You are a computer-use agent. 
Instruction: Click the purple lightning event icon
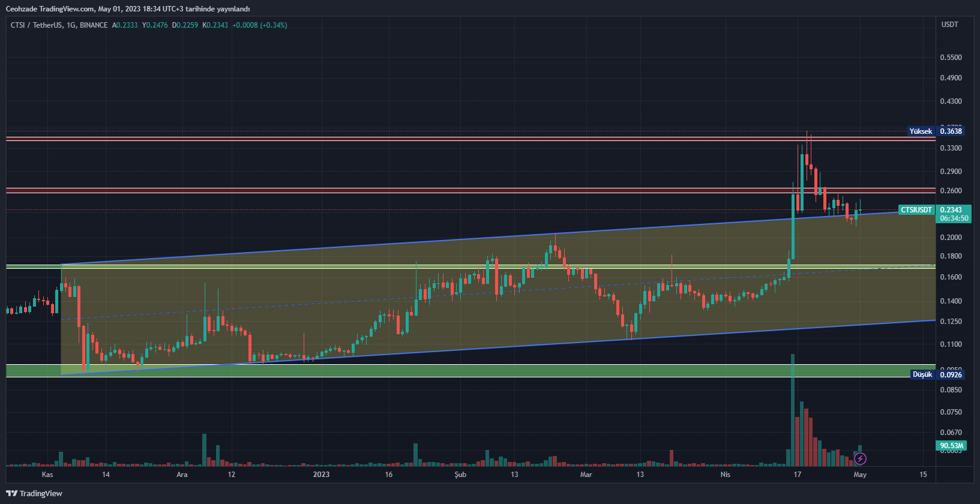[x=860, y=459]
